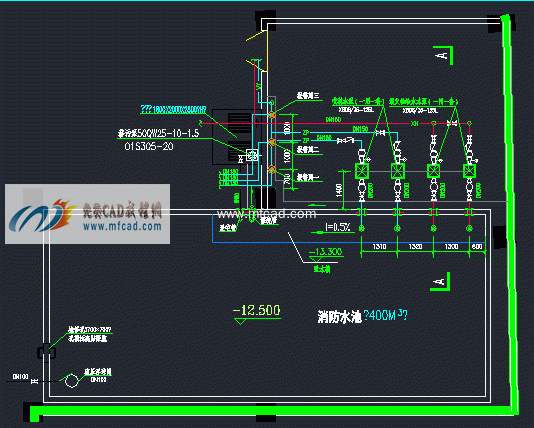Click the DN100 circle symbol at bottom left
The height and width of the screenshot is (428, 534).
pos(72,381)
